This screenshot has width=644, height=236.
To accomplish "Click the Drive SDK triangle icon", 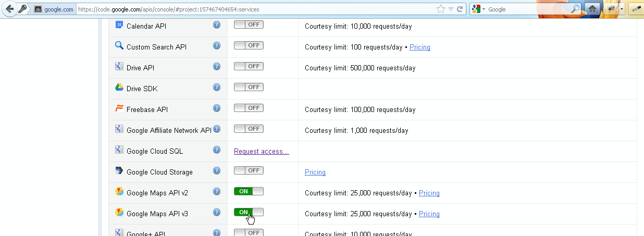I will [119, 88].
